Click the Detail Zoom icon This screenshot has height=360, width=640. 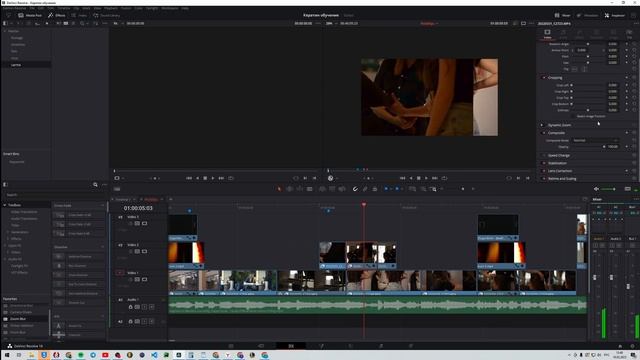[x=423, y=189]
